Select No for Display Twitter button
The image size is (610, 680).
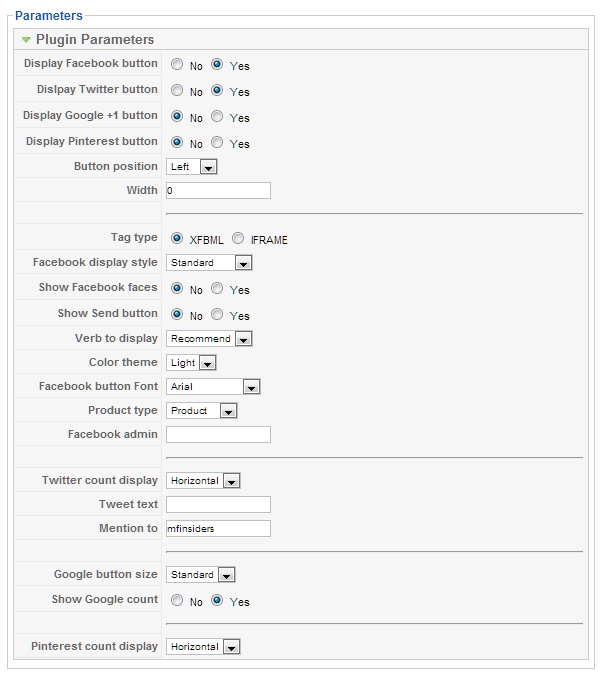(177, 91)
